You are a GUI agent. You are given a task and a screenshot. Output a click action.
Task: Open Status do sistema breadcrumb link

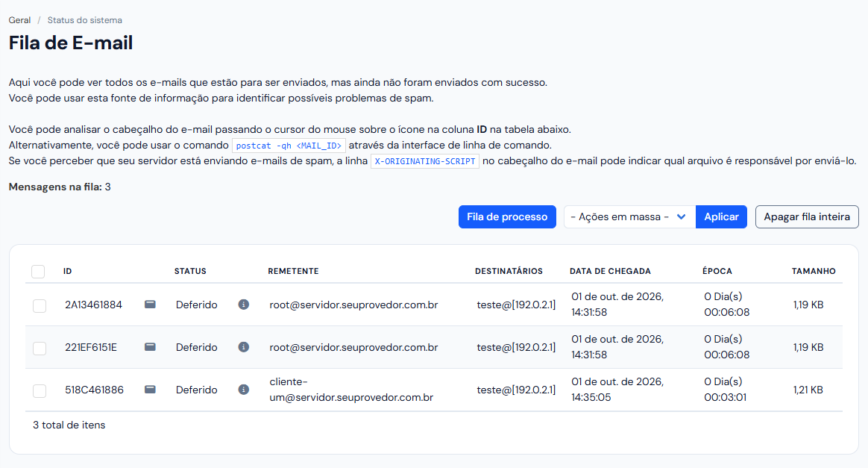(85, 20)
